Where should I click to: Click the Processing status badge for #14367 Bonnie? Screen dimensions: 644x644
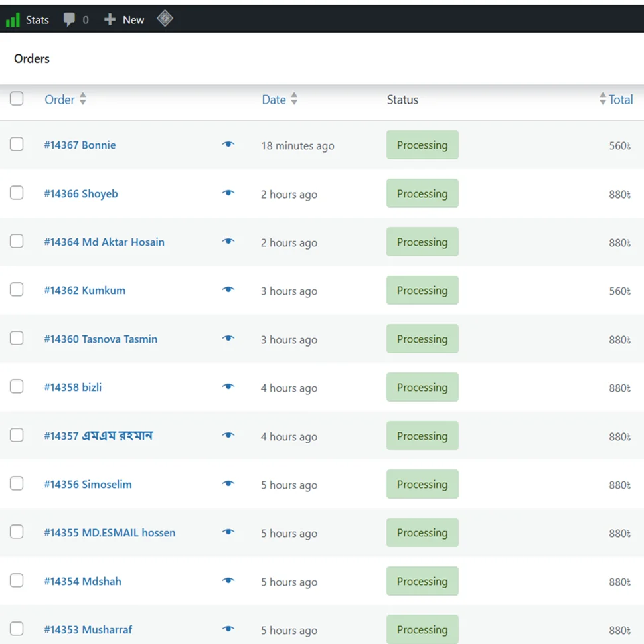pos(422,145)
